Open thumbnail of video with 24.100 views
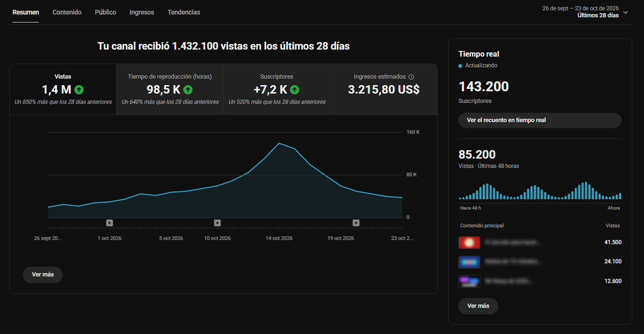Viewport: 644px width, 334px height. (x=470, y=262)
